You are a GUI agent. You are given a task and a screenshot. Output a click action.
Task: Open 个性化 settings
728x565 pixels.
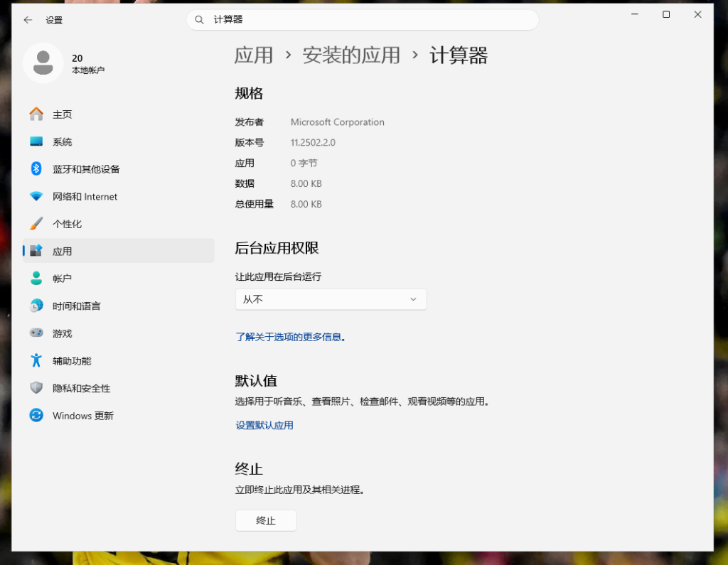[119, 224]
